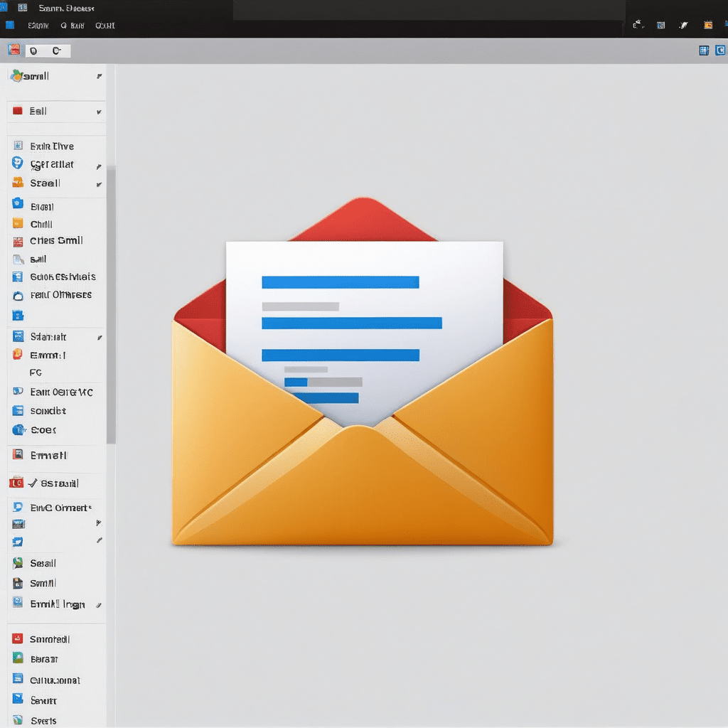Viewport: 728px width, 728px height.
Task: Toggle the check mark on the 'Sraall' row
Action: pos(99,184)
